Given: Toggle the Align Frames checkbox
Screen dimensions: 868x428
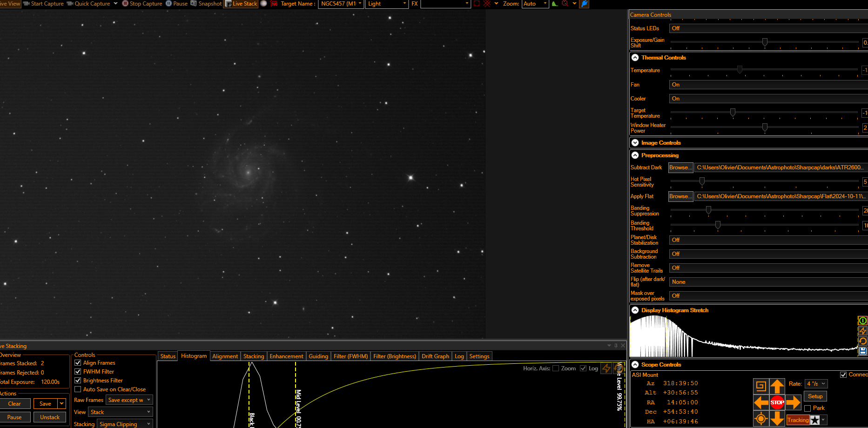Looking at the screenshot, I should pos(78,363).
